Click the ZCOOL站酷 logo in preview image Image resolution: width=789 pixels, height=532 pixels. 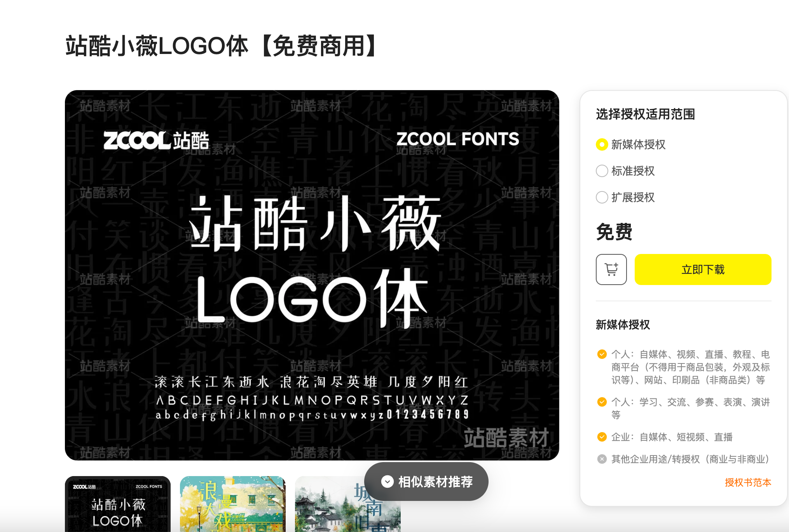156,140
